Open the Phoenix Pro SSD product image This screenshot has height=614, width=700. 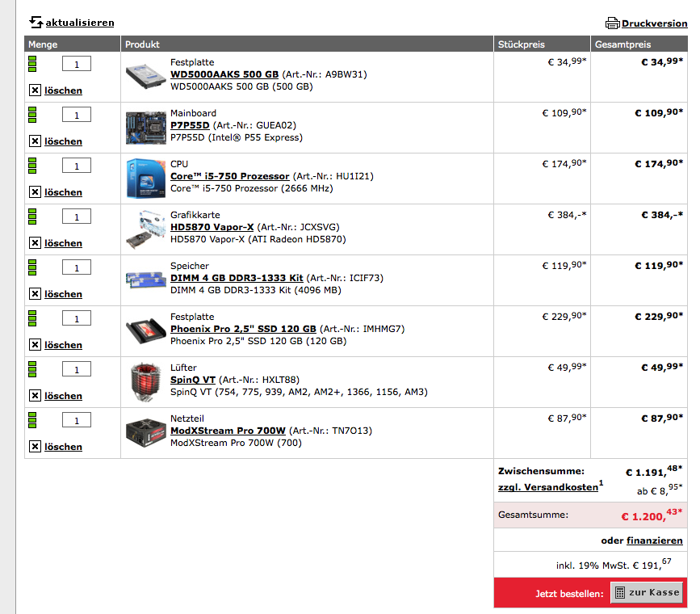145,331
